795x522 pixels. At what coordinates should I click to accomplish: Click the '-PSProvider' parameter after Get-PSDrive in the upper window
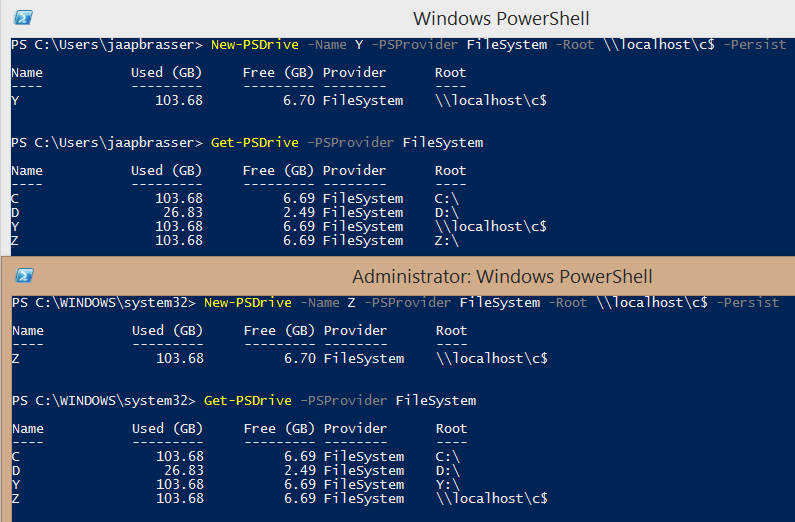point(350,143)
